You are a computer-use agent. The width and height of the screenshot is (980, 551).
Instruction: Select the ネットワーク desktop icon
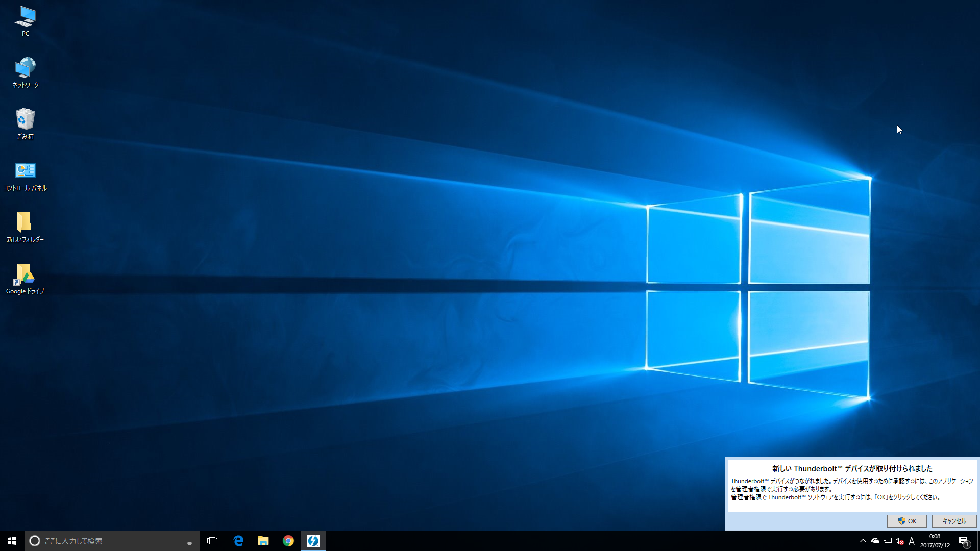[x=26, y=72]
